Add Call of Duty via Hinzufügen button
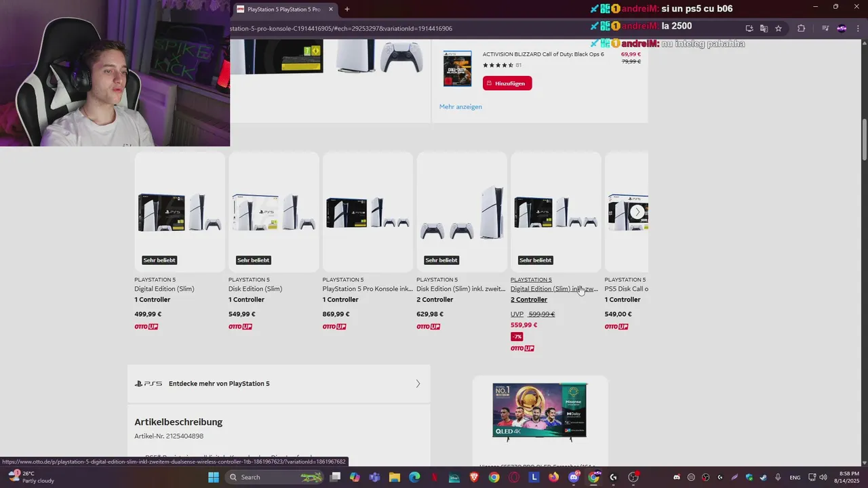Image resolution: width=868 pixels, height=488 pixels. 507,83
